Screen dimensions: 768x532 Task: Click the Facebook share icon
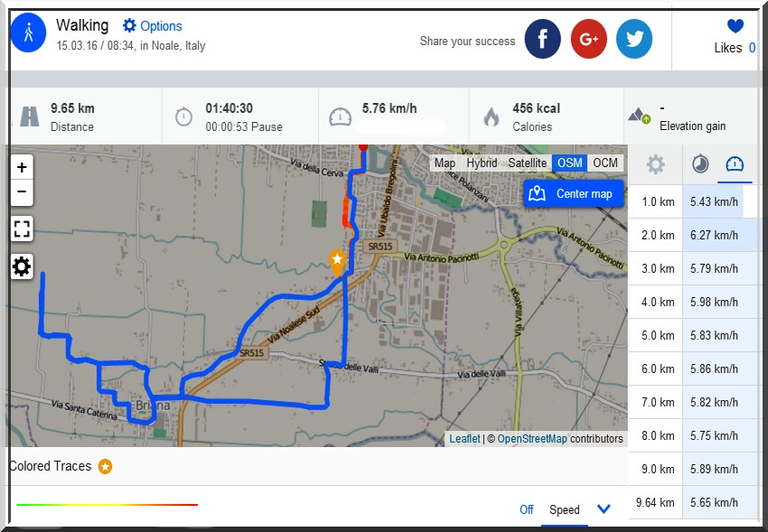(x=543, y=39)
